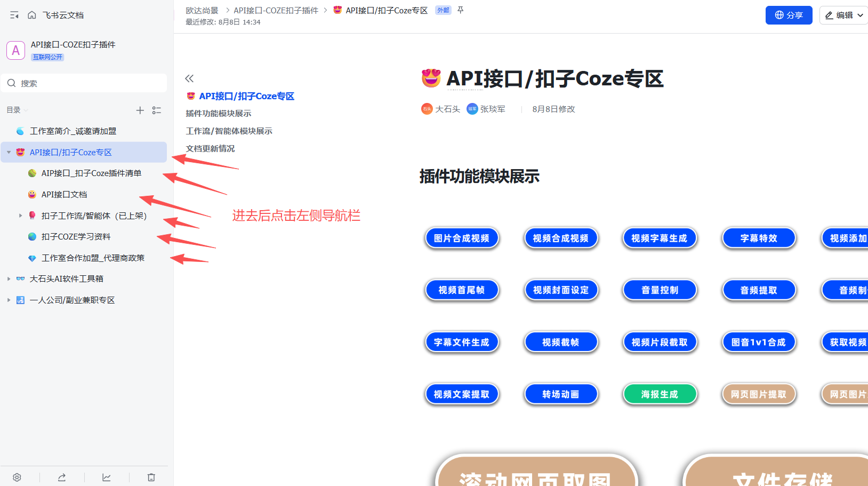Image resolution: width=868 pixels, height=486 pixels.
Task: Jump to 文档更新情况 in the outline
Action: pos(210,149)
